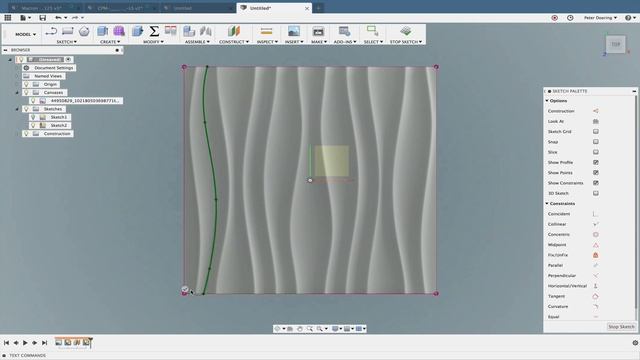This screenshot has height=360, width=640.
Task: Open the CREATE dropdown menu
Action: pyautogui.click(x=110, y=42)
